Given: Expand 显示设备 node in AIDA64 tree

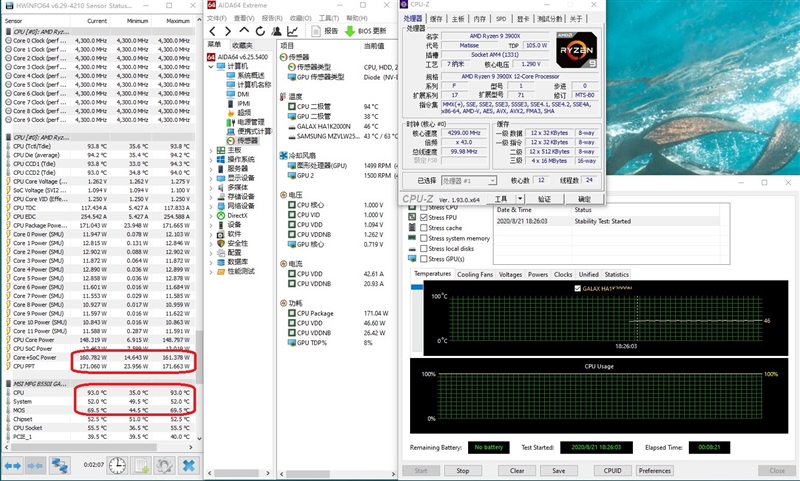Looking at the screenshot, I should tap(211, 178).
